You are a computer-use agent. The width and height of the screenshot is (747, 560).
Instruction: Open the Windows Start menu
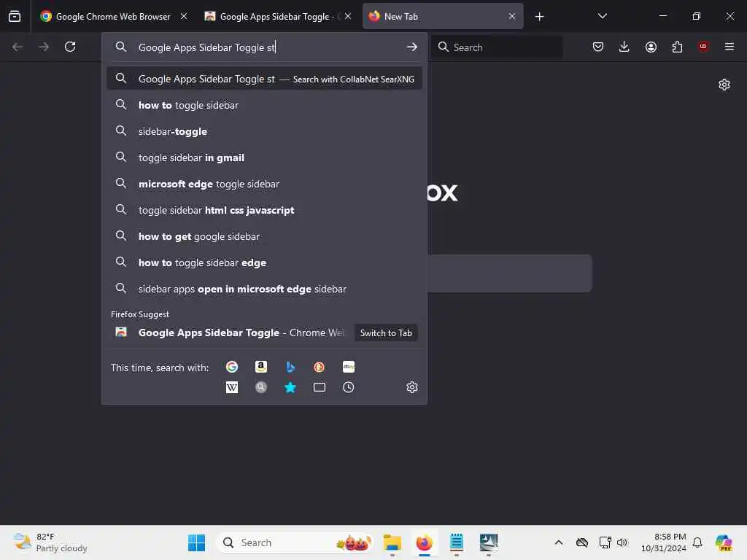[x=196, y=542]
